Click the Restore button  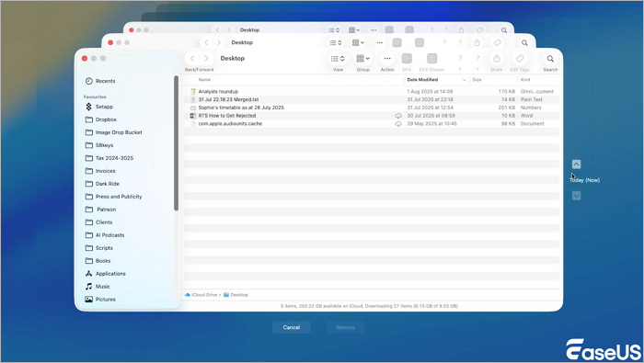345,327
